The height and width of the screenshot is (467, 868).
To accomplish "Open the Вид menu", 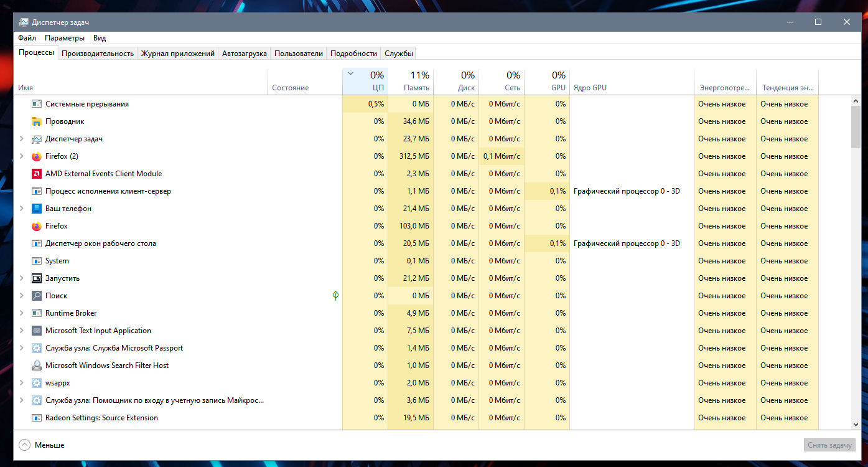I will (x=100, y=38).
